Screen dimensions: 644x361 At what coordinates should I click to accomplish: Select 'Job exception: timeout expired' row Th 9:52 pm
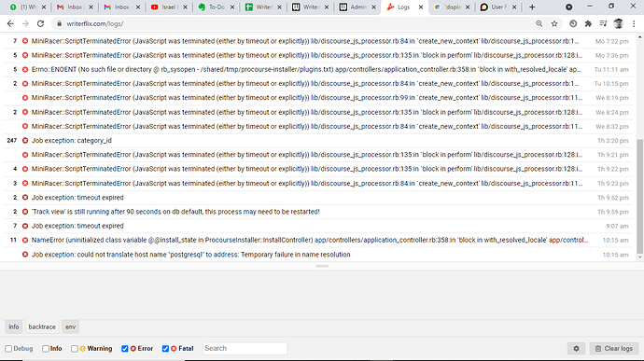pyautogui.click(x=317, y=198)
